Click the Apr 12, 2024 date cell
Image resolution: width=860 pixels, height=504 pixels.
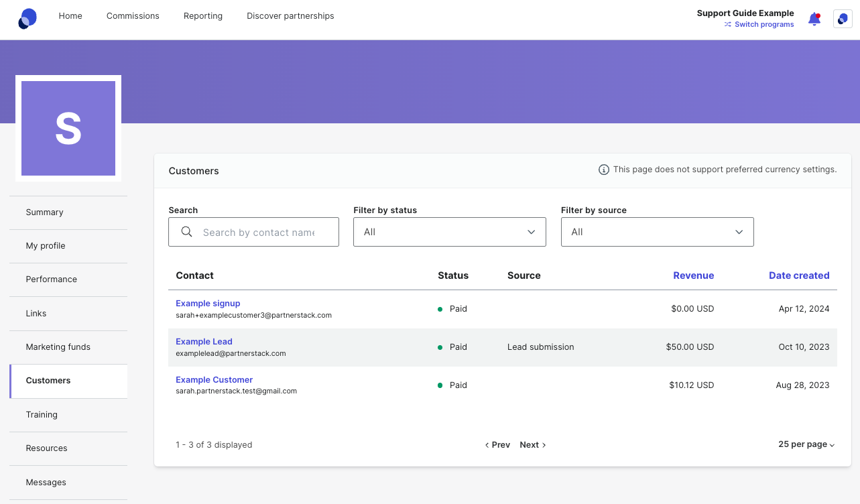[804, 309]
